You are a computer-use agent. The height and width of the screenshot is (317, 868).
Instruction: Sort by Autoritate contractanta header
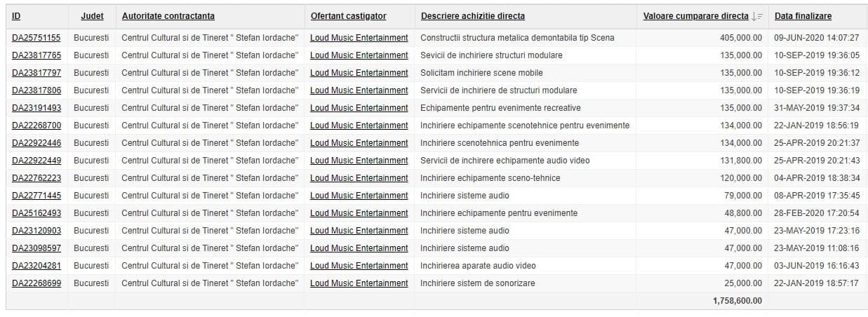168,16
